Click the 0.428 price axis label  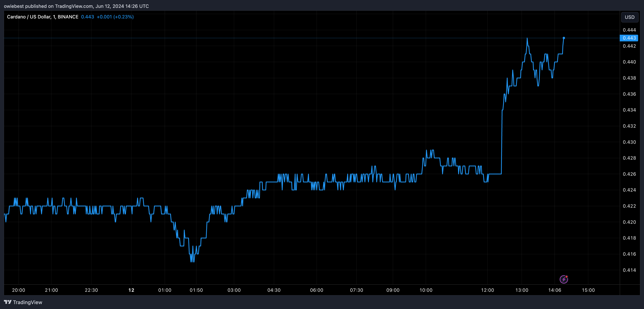629,158
